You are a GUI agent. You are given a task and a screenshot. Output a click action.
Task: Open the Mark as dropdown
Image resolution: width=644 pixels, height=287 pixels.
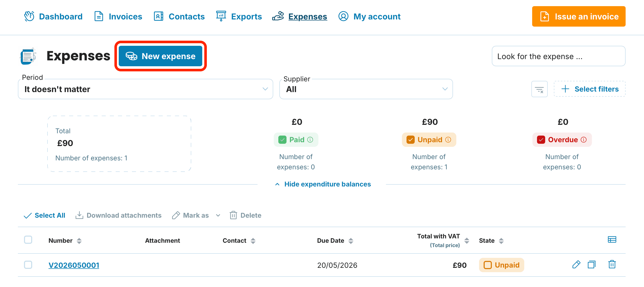click(x=196, y=215)
